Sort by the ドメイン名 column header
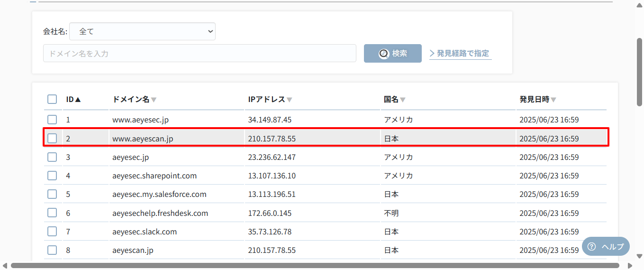 pyautogui.click(x=134, y=99)
